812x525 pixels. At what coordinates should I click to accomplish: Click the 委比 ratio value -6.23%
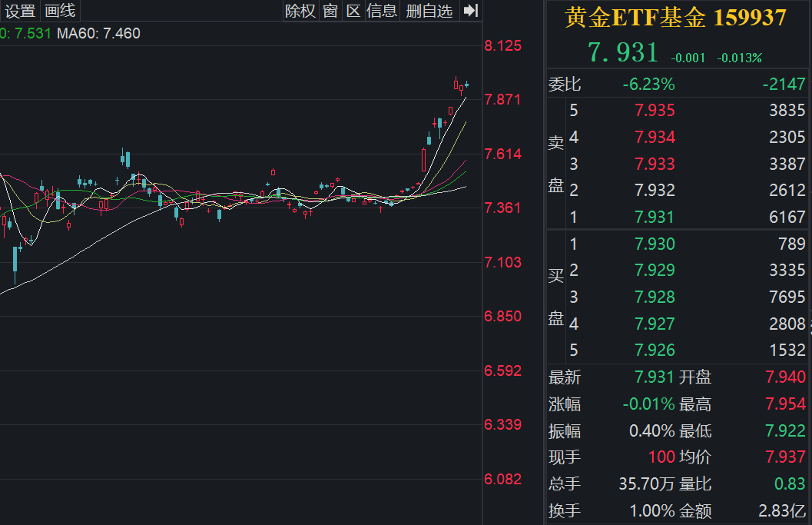650,85
